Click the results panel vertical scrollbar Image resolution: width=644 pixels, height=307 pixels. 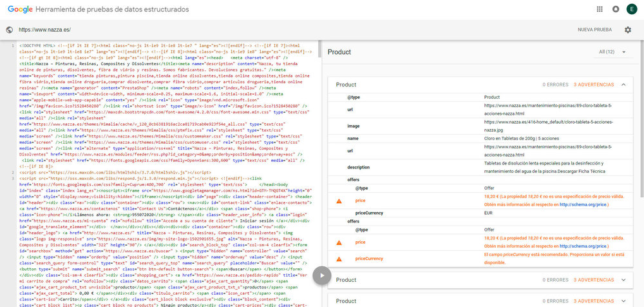[x=641, y=119]
